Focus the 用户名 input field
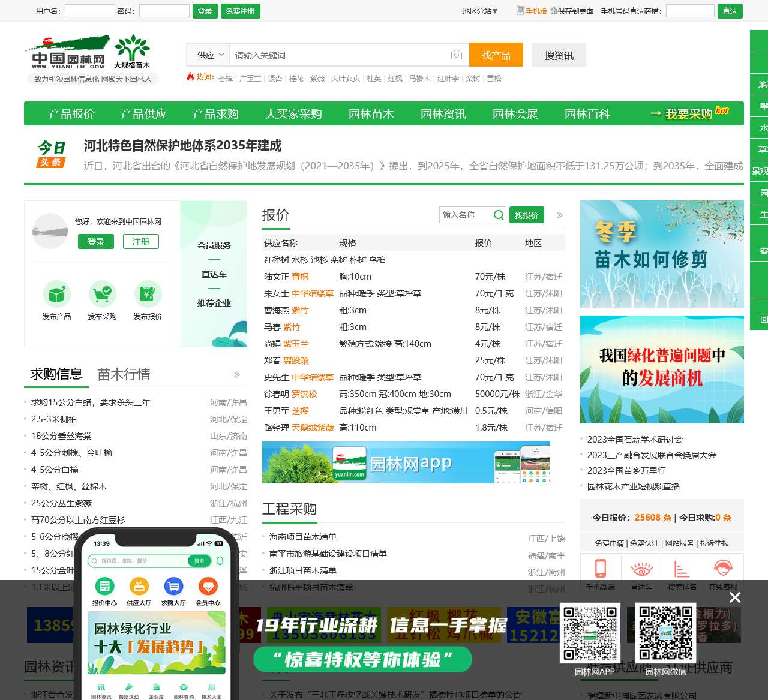 (89, 11)
